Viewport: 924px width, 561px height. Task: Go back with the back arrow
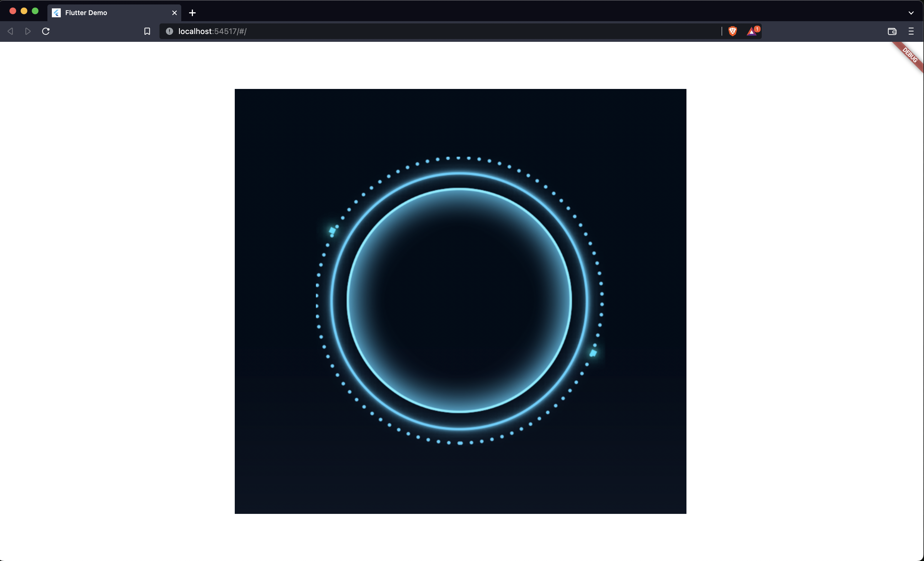[x=11, y=31]
